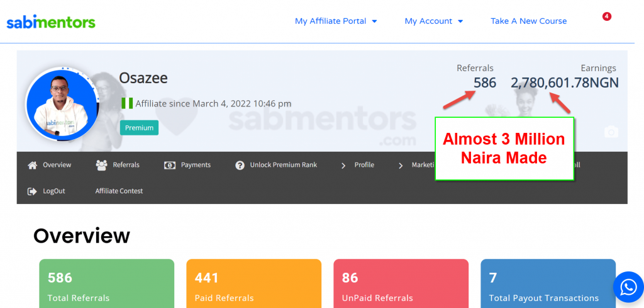Click the LogOut arrow icon

32,191
